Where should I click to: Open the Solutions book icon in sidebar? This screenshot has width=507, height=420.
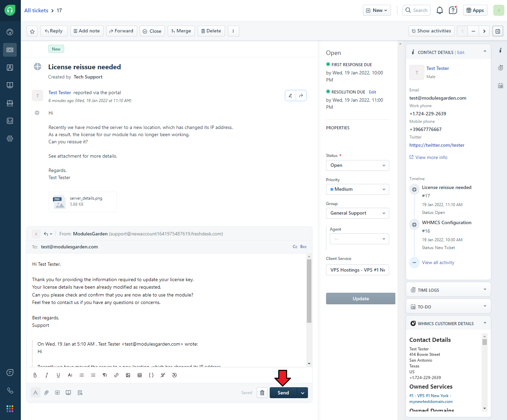point(10,85)
